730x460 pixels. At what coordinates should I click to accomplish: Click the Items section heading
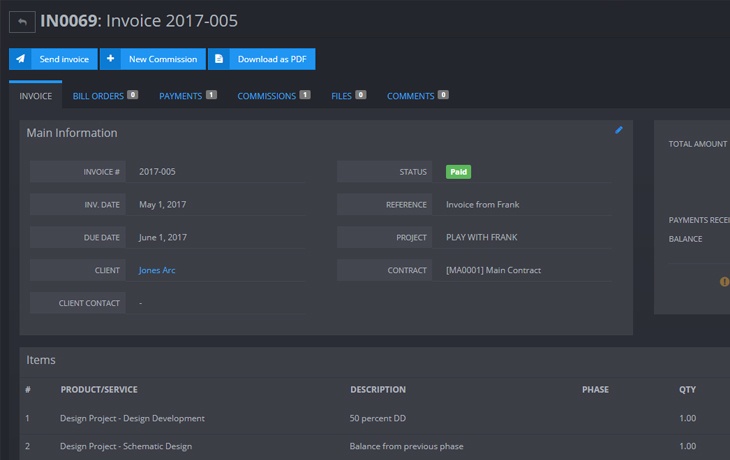point(41,360)
